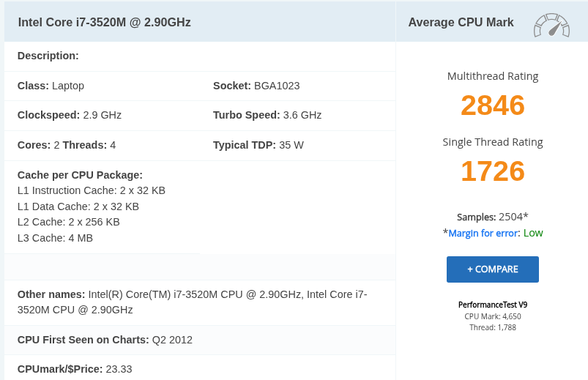
Task: Click the Socket BGA1023 value
Action: click(x=276, y=86)
